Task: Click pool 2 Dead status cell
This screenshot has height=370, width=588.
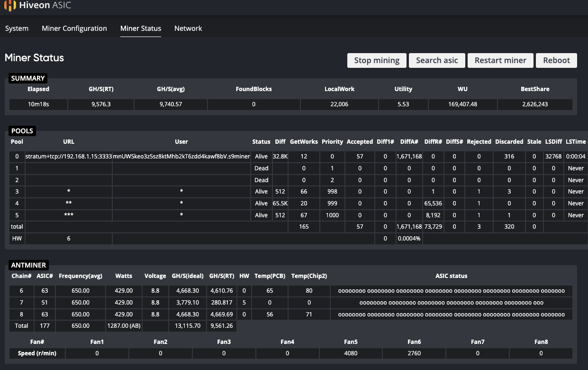Action: [261, 180]
